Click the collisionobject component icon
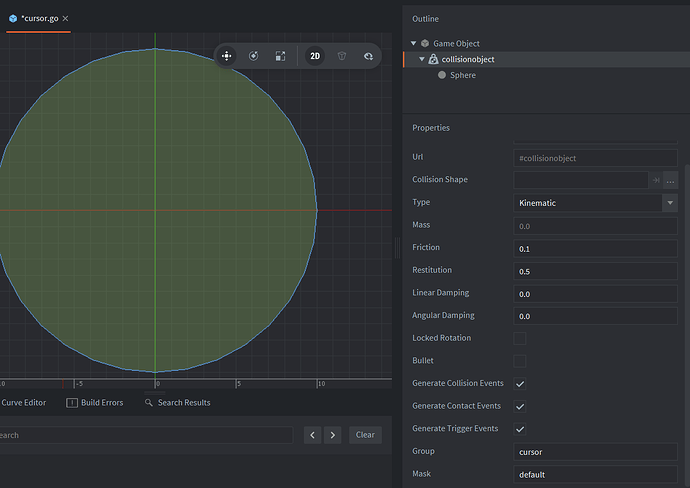Screen dimensions: 690x488 point(433,59)
